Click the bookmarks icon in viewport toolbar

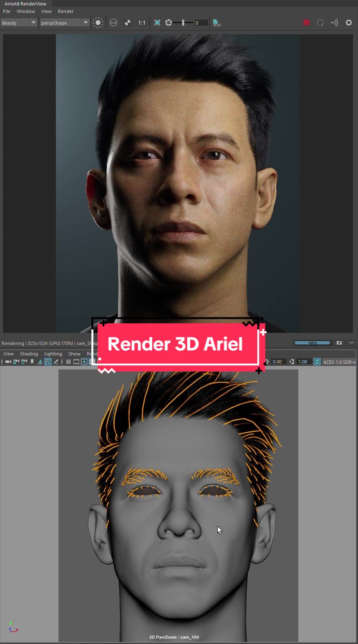32,362
